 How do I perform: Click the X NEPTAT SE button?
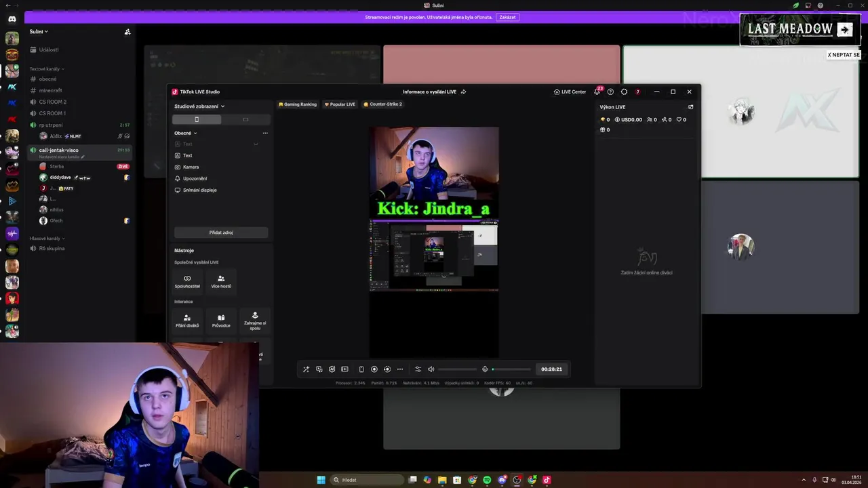(x=844, y=55)
